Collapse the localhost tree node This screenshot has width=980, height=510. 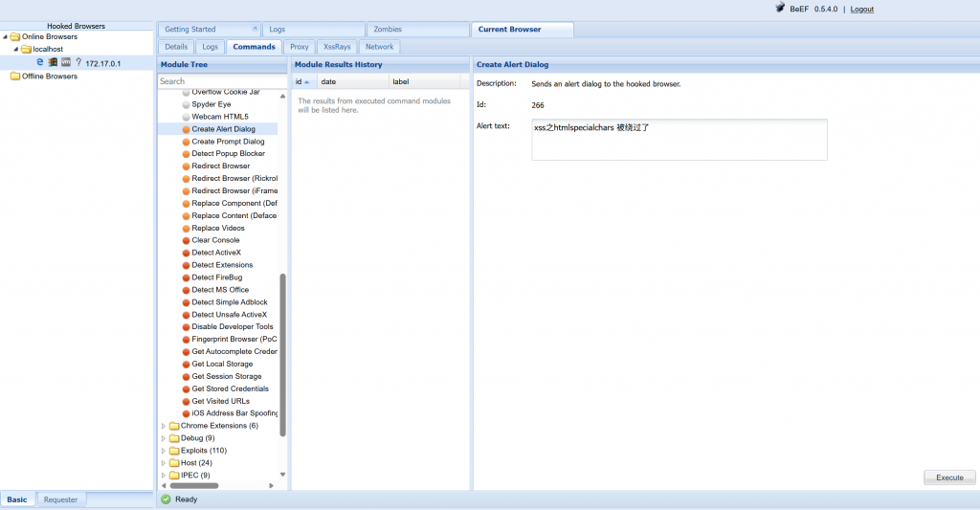click(x=16, y=50)
